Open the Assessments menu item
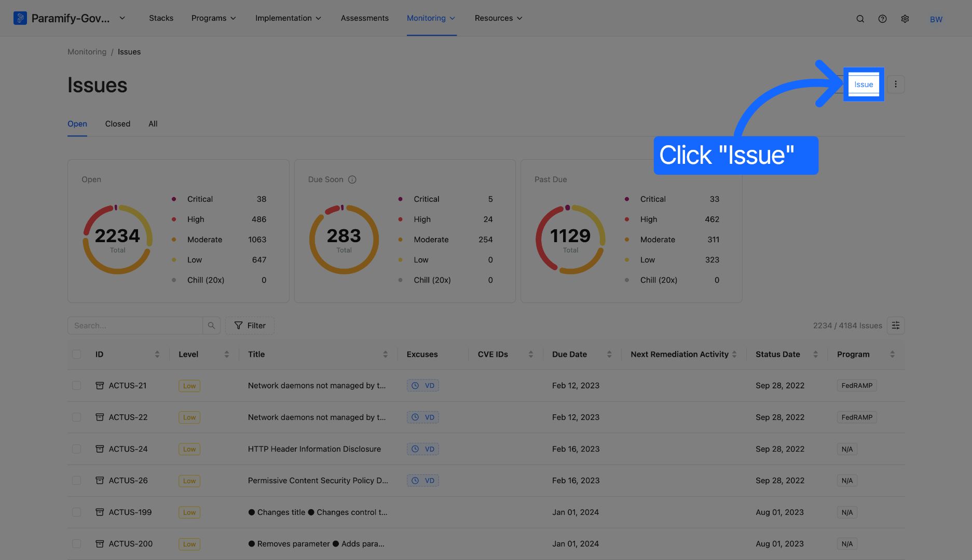This screenshot has height=560, width=972. click(x=364, y=18)
